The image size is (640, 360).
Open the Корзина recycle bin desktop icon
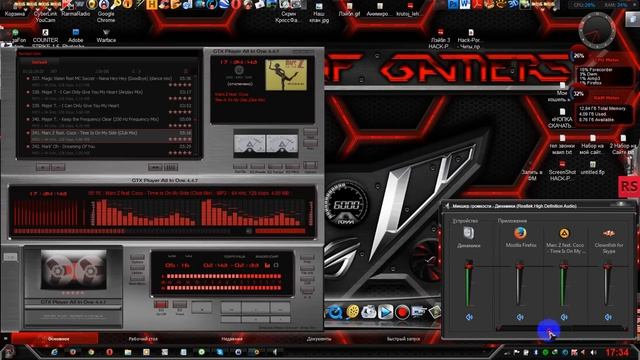[15, 9]
